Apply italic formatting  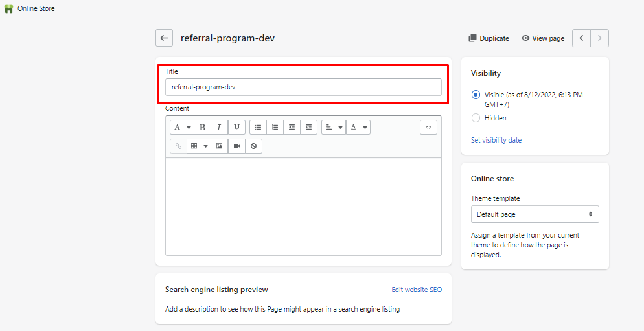coord(220,128)
